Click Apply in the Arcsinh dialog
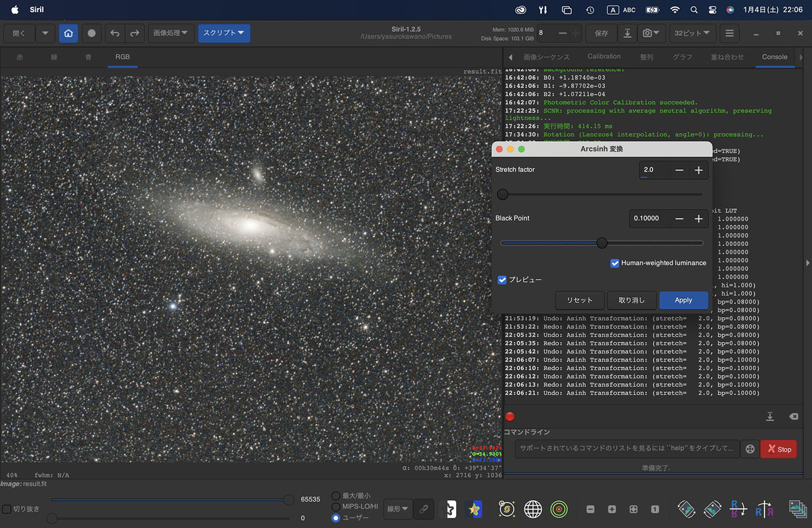 [683, 299]
